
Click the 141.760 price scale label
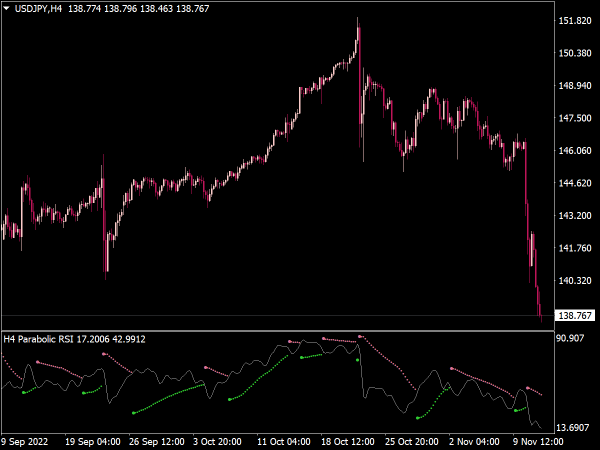[x=575, y=248]
